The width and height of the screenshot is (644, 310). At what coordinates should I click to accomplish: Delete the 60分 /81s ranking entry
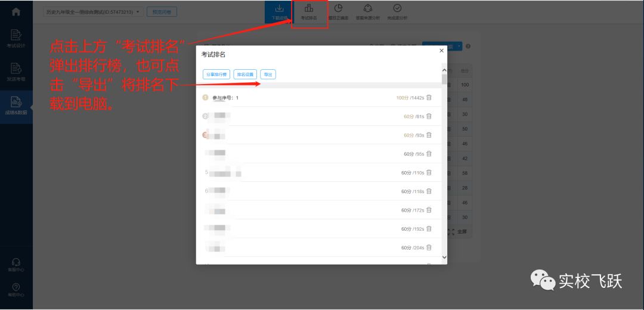(x=429, y=117)
